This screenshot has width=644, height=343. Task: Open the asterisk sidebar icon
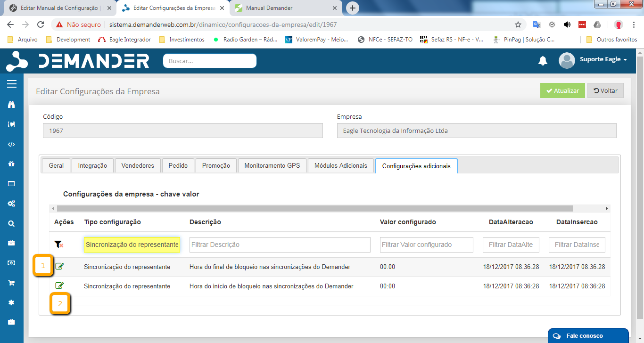tap(12, 302)
